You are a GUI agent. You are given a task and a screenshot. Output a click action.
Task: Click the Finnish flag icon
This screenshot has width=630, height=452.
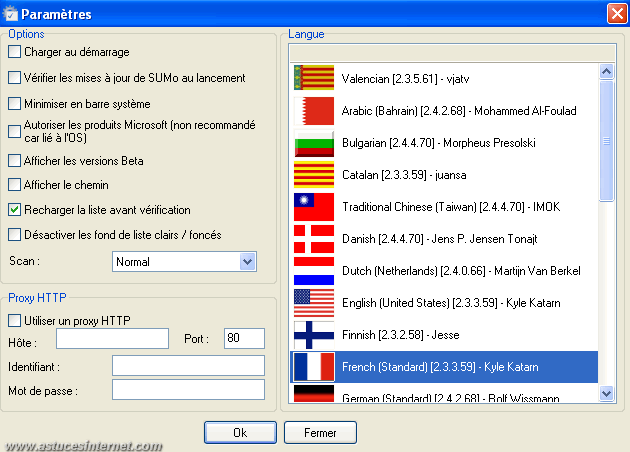pyautogui.click(x=314, y=335)
